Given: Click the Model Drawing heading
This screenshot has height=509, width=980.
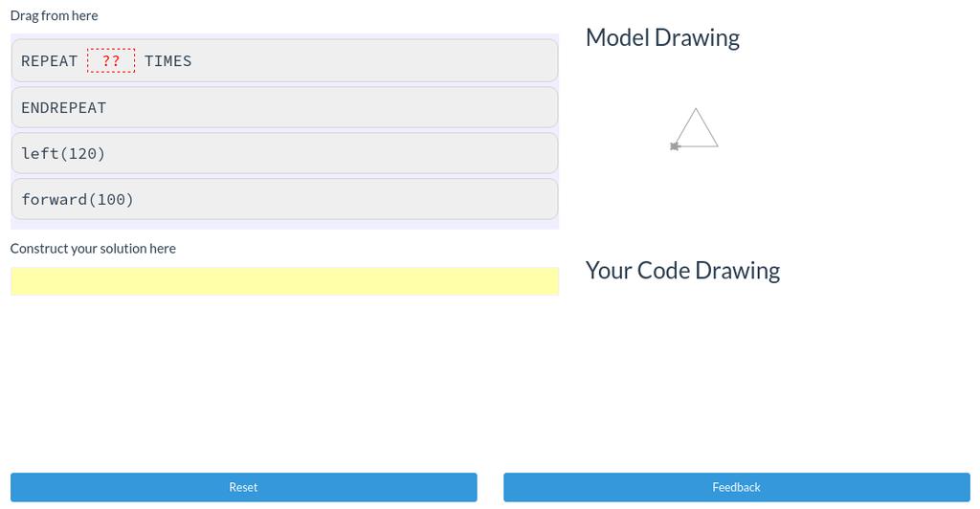Looking at the screenshot, I should (x=662, y=37).
